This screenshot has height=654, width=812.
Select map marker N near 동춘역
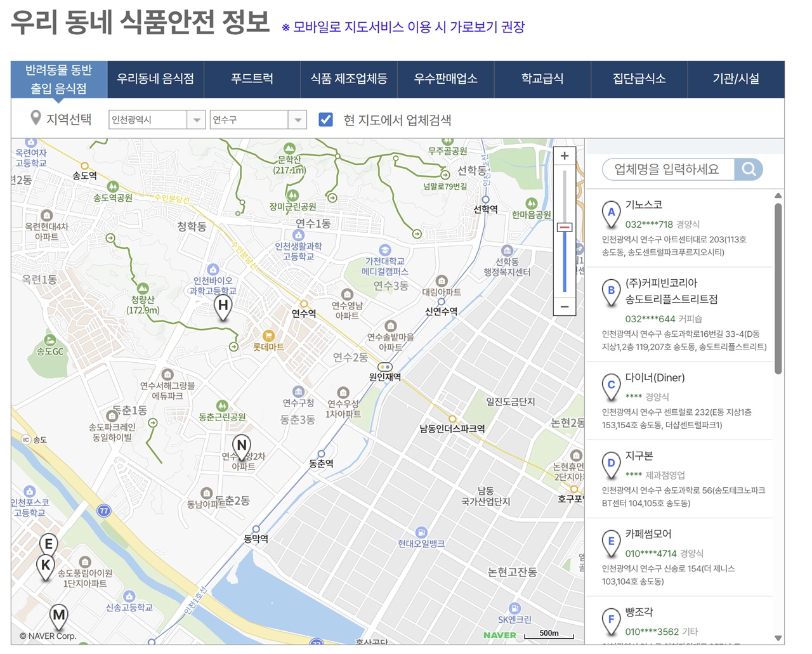coord(241,447)
